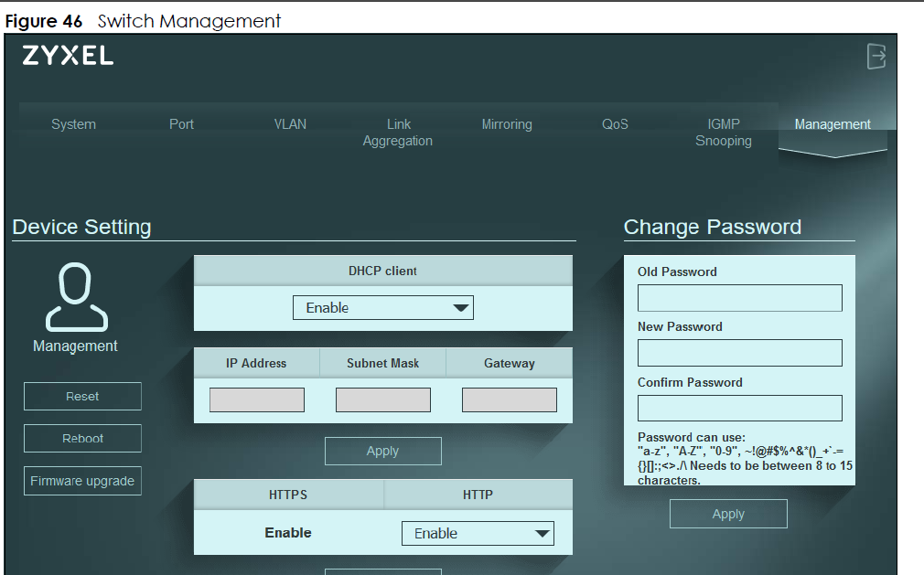Open the System tab

coord(73,124)
